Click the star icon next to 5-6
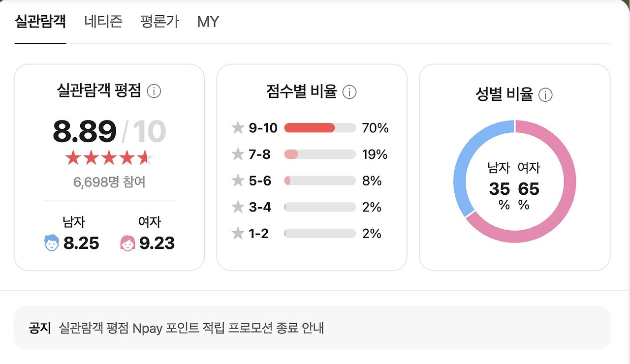Viewport: 630px width, 364px height. coord(238,181)
